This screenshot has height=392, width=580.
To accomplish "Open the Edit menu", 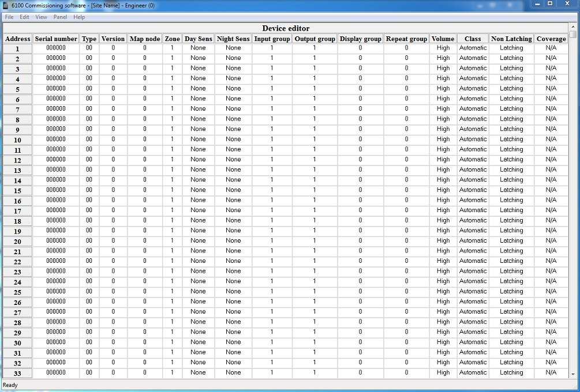I will click(24, 17).
